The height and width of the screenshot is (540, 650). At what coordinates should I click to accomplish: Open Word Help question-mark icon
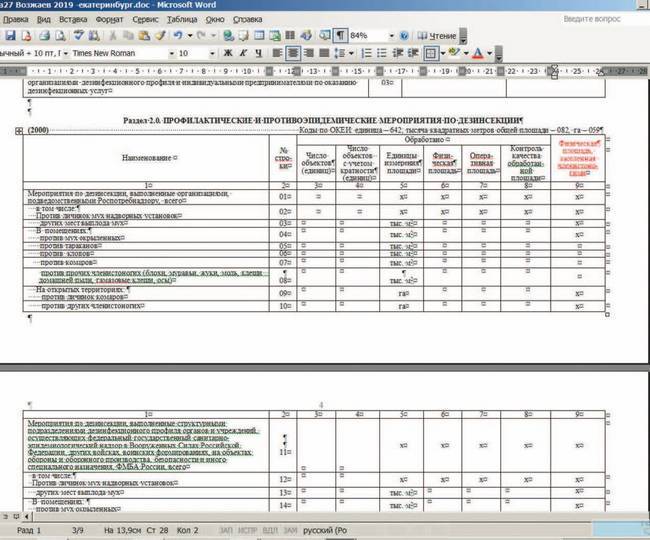404,35
